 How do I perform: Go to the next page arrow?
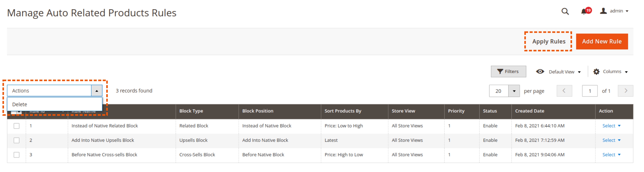(626, 91)
